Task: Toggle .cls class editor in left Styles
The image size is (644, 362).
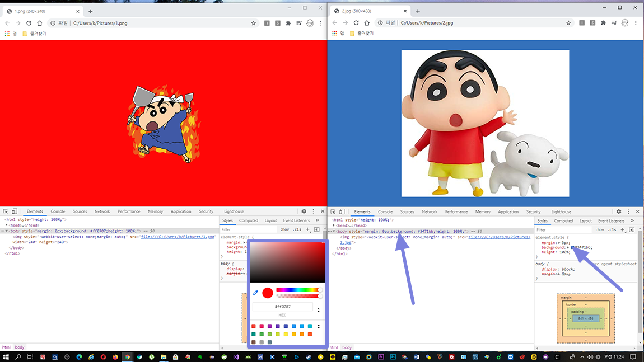Action: [297, 229]
